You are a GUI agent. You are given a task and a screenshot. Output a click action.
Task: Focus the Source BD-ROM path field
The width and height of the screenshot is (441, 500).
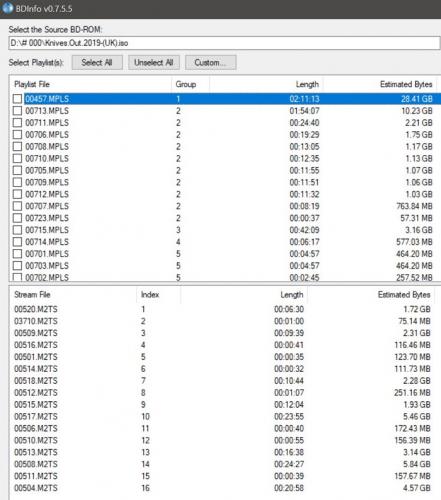(x=224, y=43)
